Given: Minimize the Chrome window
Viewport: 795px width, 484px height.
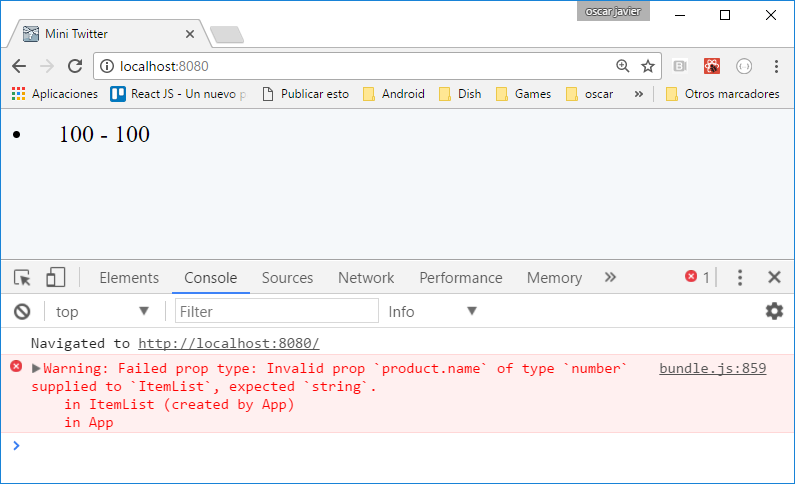Looking at the screenshot, I should (680, 15).
